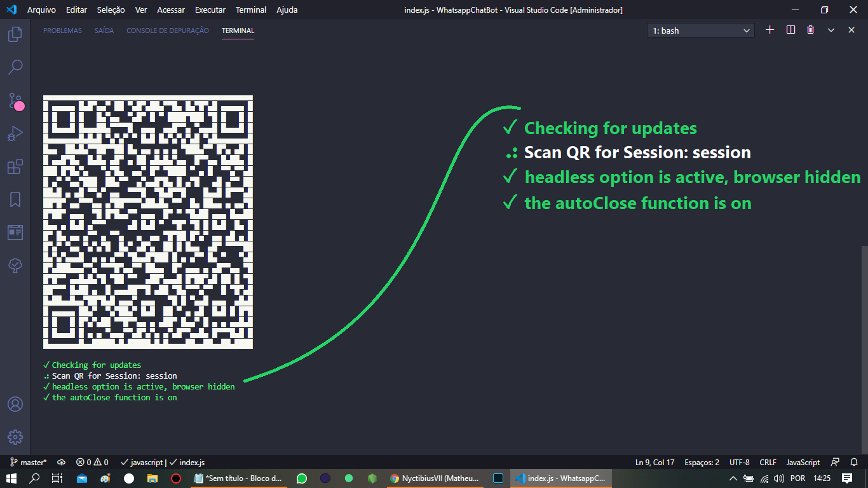Kill the terminal with trash icon
The width and height of the screenshot is (868, 488).
tap(811, 30)
